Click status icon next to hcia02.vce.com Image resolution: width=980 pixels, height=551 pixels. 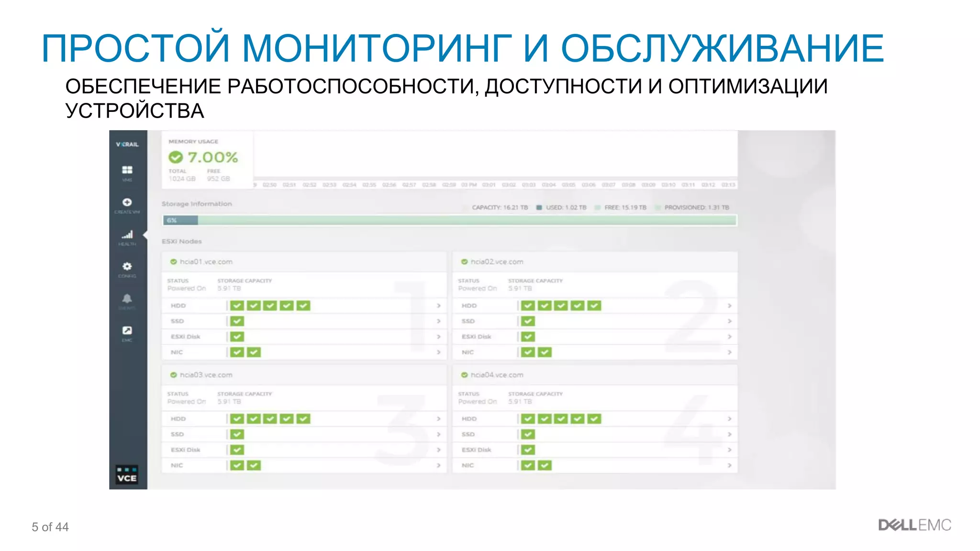pos(464,262)
